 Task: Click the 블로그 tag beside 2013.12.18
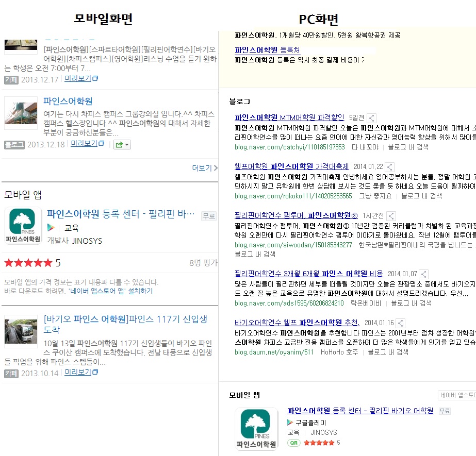[x=14, y=145]
